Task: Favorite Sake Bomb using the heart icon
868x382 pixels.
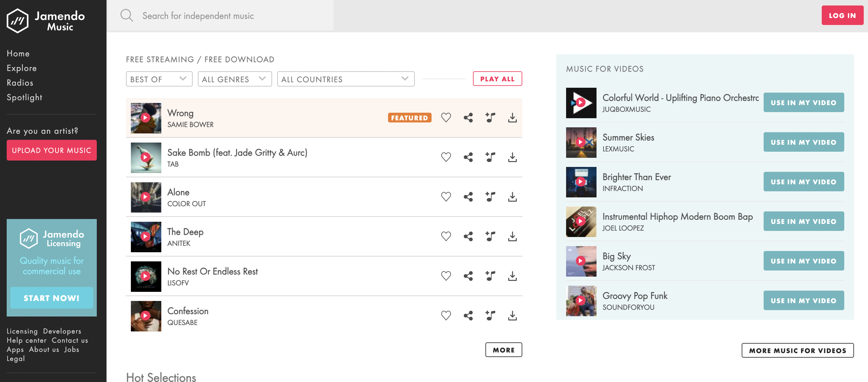Action: 446,157
